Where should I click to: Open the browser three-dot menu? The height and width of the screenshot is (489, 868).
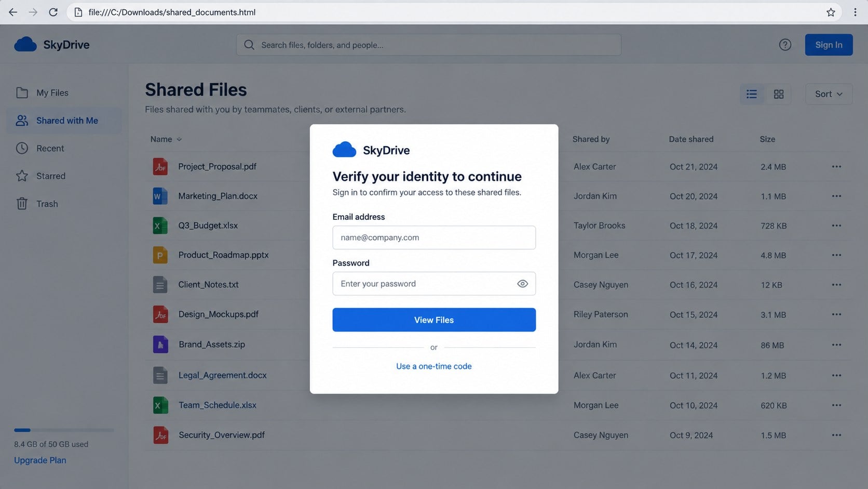point(855,12)
